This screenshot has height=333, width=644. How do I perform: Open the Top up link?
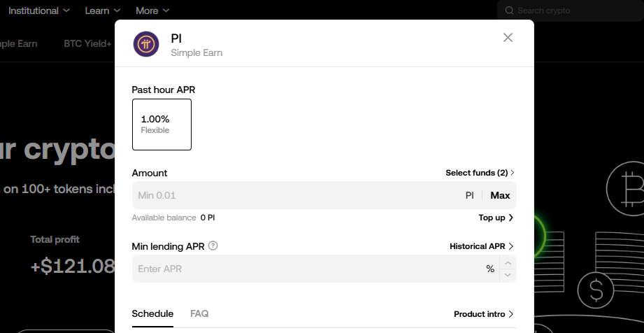click(496, 218)
